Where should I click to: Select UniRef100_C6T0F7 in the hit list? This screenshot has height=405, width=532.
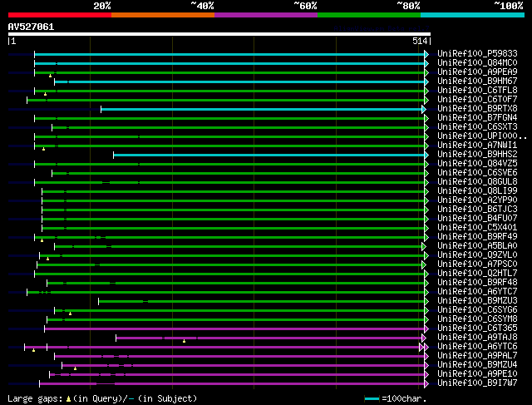click(477, 100)
